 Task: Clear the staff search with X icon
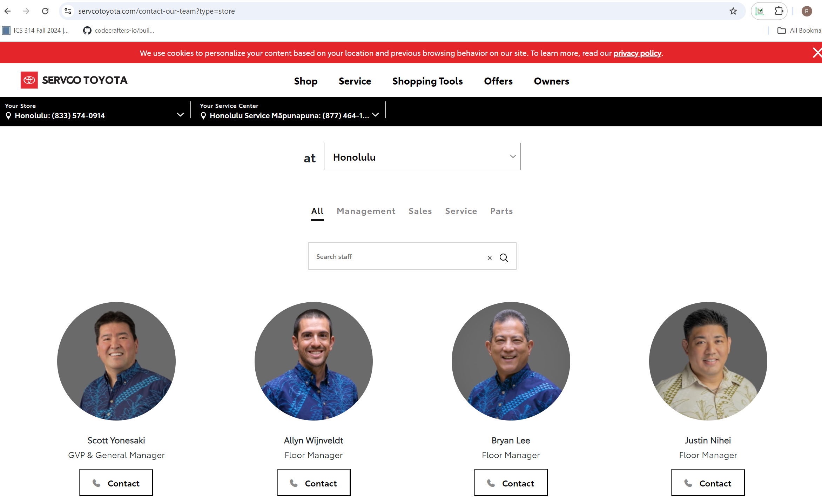(x=490, y=258)
